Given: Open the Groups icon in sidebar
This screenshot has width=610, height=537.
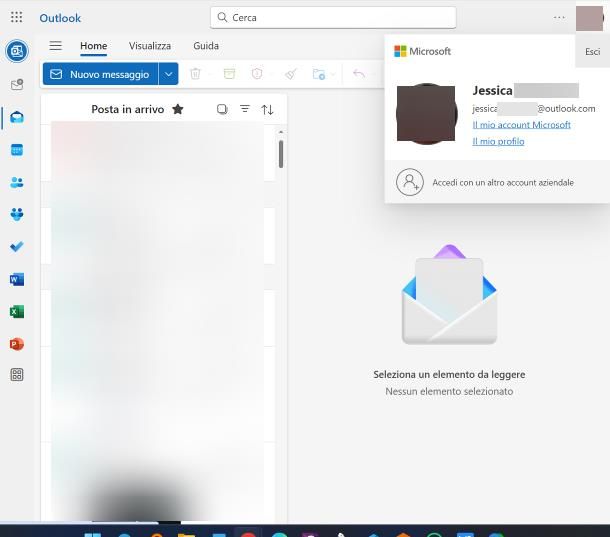Looking at the screenshot, I should tap(17, 214).
